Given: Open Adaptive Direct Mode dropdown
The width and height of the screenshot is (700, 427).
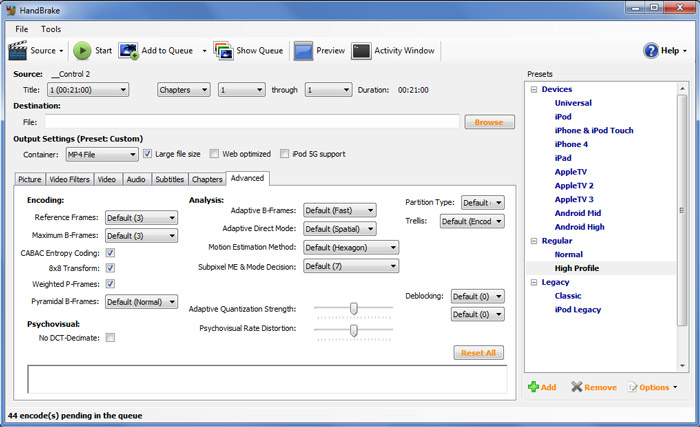Looking at the screenshot, I should 340,229.
